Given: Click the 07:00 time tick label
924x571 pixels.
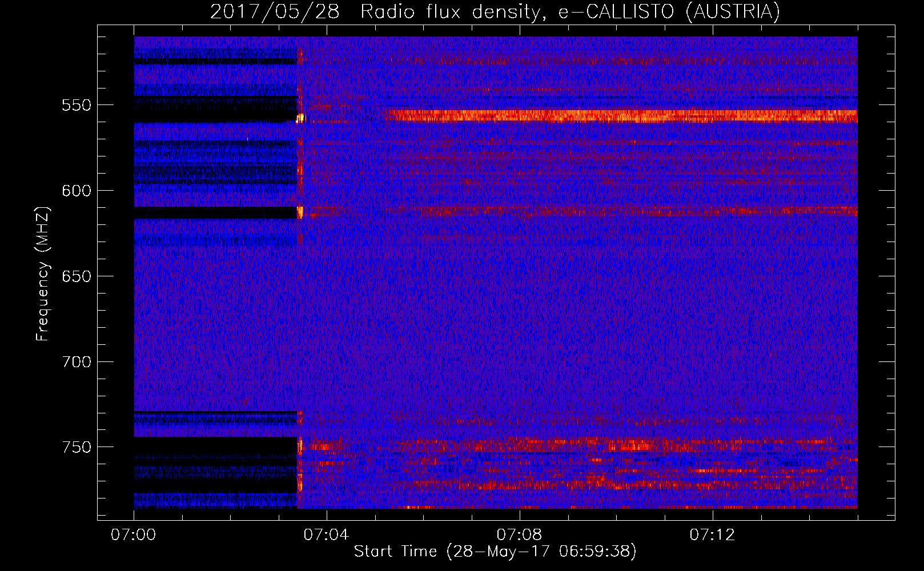Looking at the screenshot, I should (134, 535).
